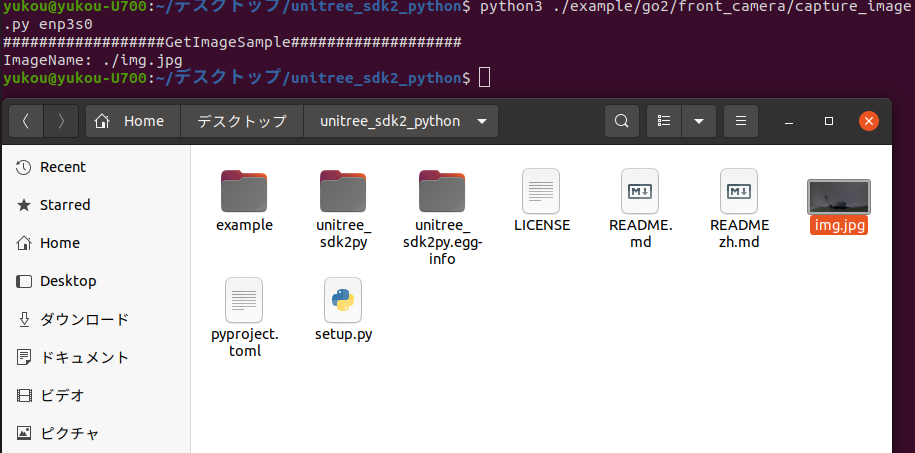Select Recent in the sidebar

pos(96,168)
